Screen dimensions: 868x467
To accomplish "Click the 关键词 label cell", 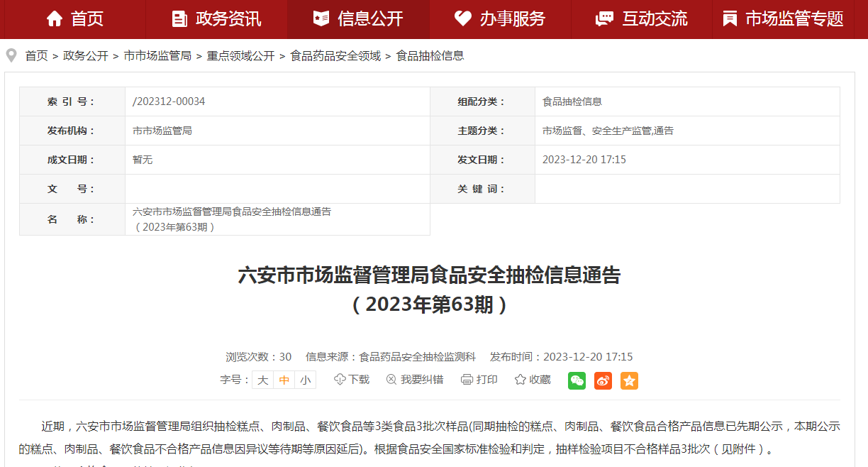I will [x=482, y=189].
